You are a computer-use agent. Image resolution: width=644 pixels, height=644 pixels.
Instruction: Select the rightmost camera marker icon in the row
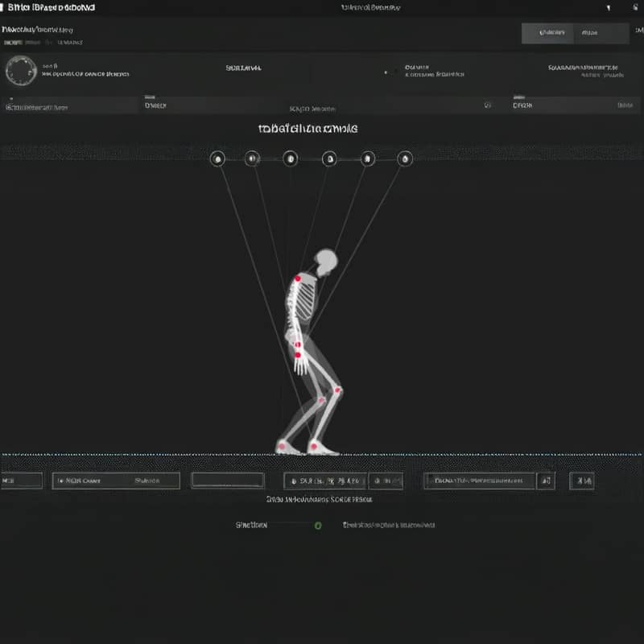tap(403, 159)
